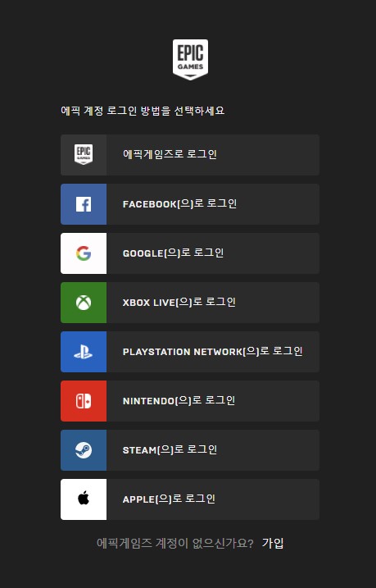This screenshot has height=588, width=376.
Task: Click the large Epic Games logo at top
Action: pos(190,60)
